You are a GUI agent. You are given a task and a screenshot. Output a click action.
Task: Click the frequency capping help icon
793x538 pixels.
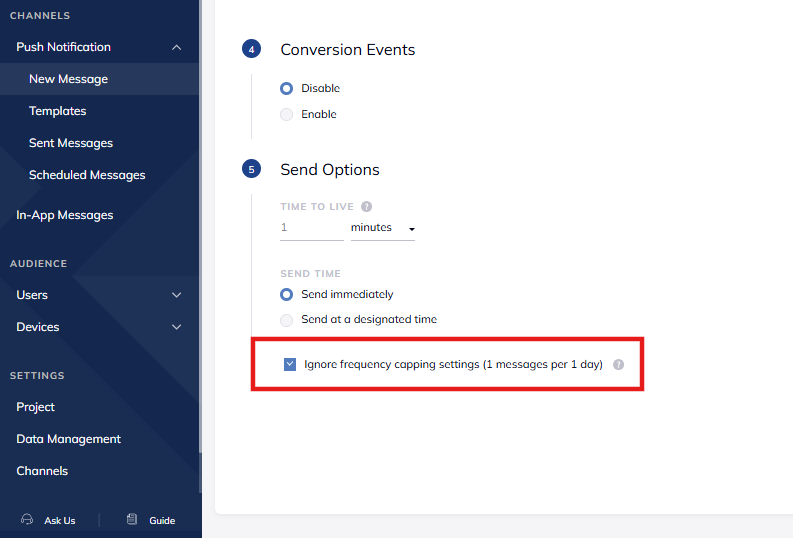[618, 365]
